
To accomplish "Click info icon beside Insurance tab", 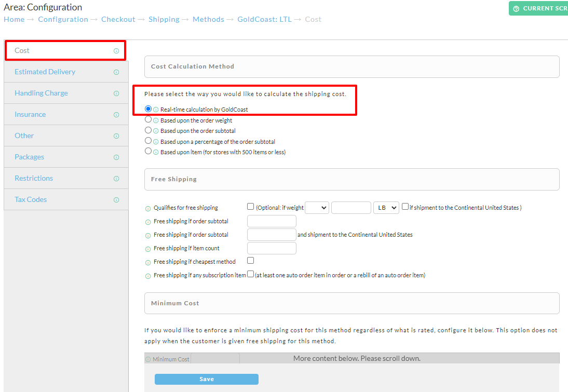I will coord(116,115).
